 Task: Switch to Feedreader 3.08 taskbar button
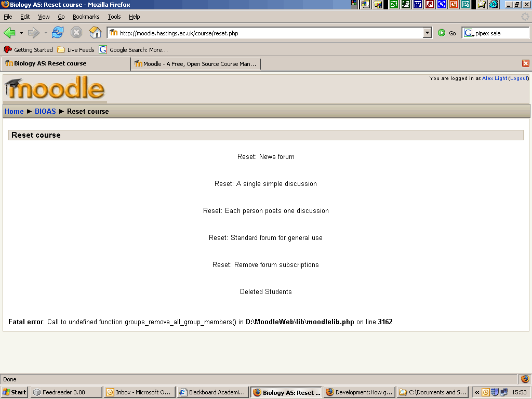coord(66,392)
